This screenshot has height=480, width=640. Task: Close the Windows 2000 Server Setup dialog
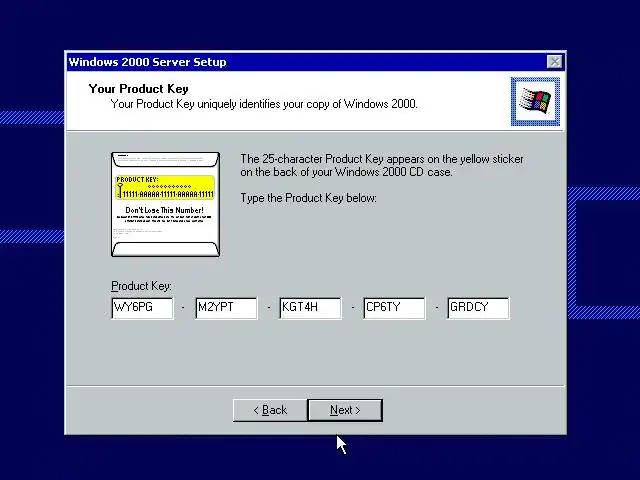[554, 62]
